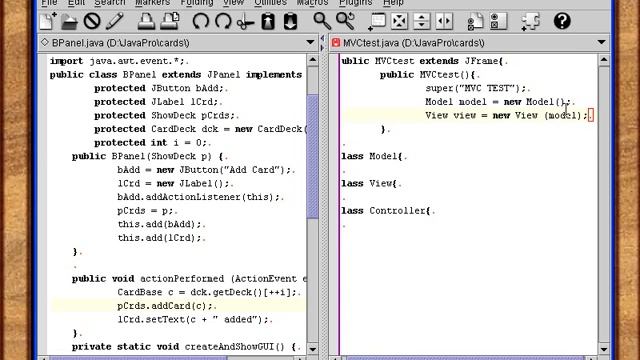Click BPanel pane scrollbar up arrow
640x360 pixels.
pos(313,60)
